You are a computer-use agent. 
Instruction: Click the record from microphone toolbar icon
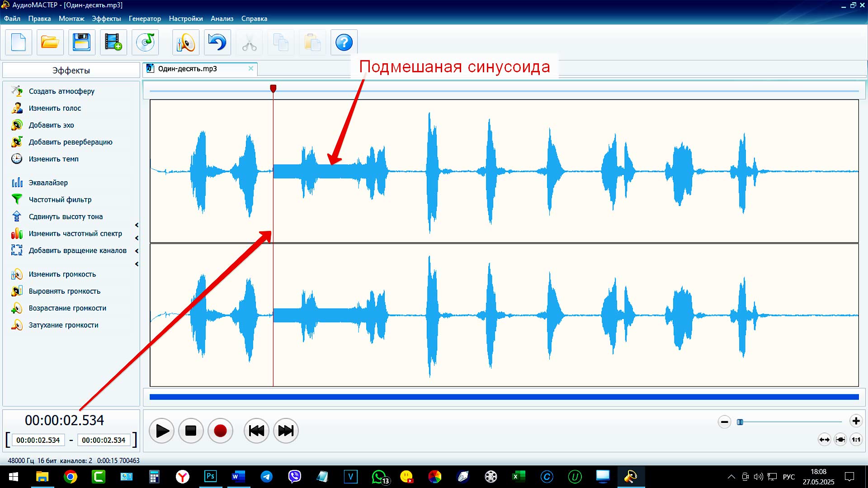pos(186,42)
